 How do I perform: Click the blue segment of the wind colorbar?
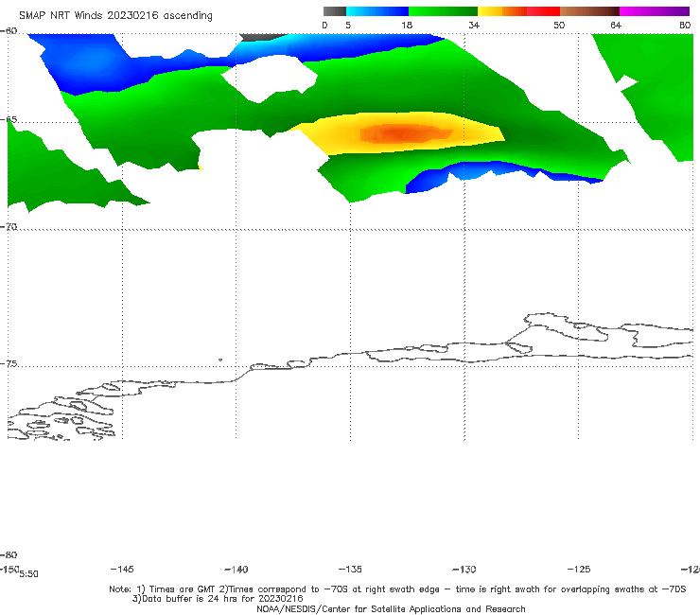pyautogui.click(x=377, y=11)
